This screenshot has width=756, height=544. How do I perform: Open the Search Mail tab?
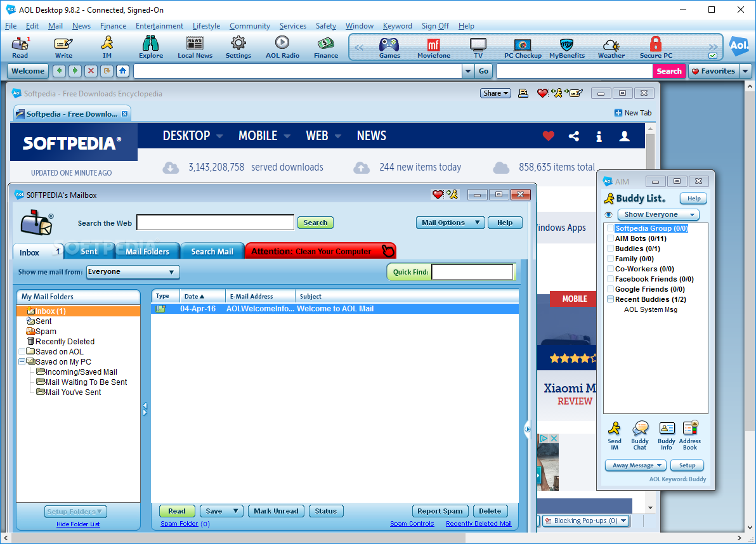[212, 251]
